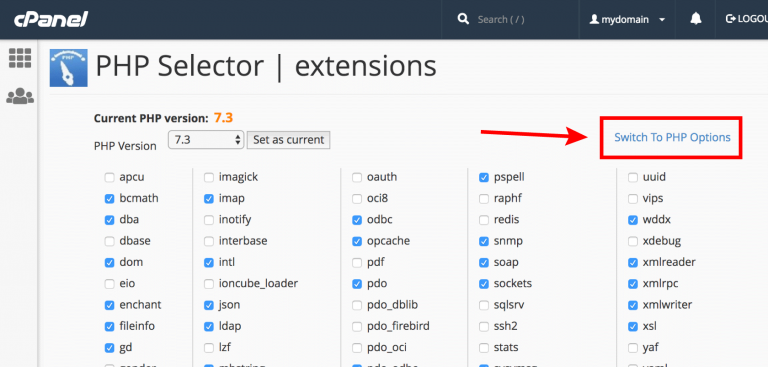
Task: Enable the yaf extension checkbox
Action: [x=633, y=348]
